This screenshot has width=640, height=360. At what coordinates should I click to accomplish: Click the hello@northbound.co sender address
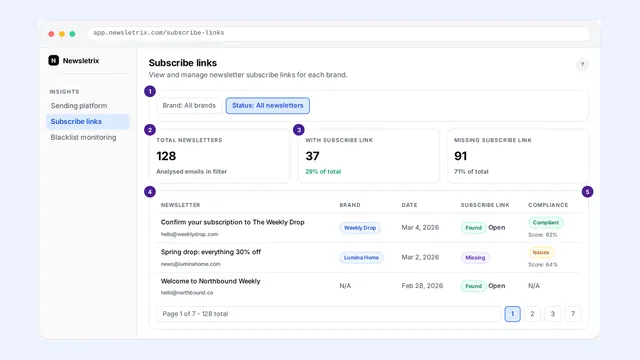point(187,293)
